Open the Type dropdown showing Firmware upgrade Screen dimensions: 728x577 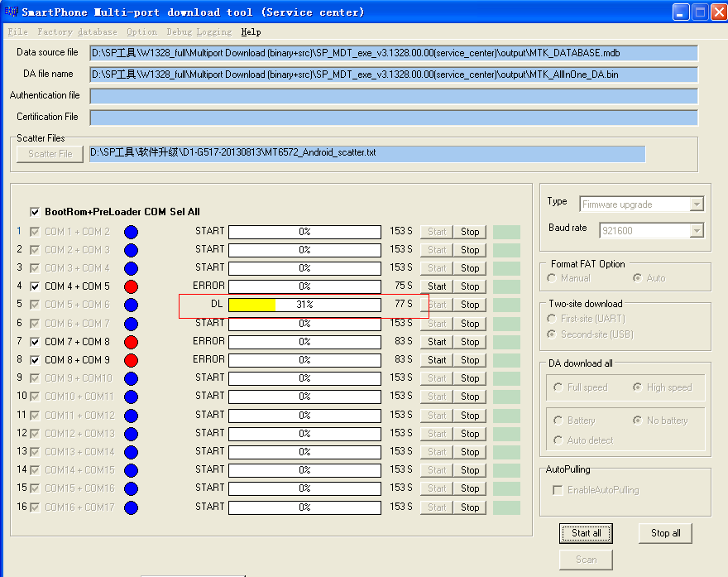point(642,204)
